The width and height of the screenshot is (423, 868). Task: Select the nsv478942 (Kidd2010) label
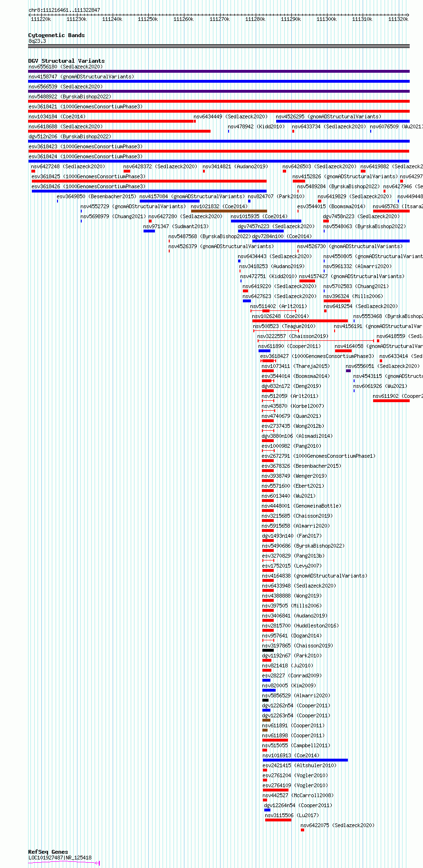[x=256, y=126]
